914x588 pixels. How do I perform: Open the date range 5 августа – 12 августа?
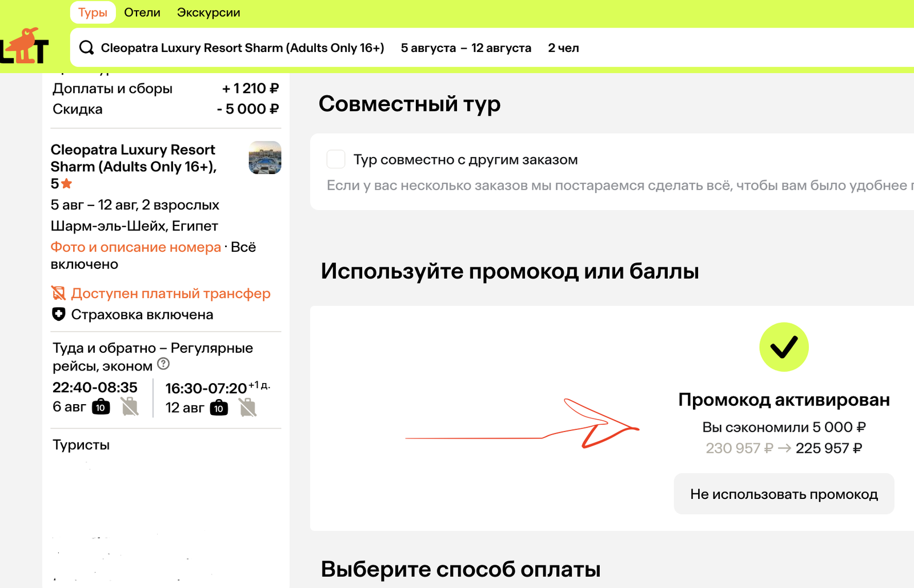[x=466, y=48]
